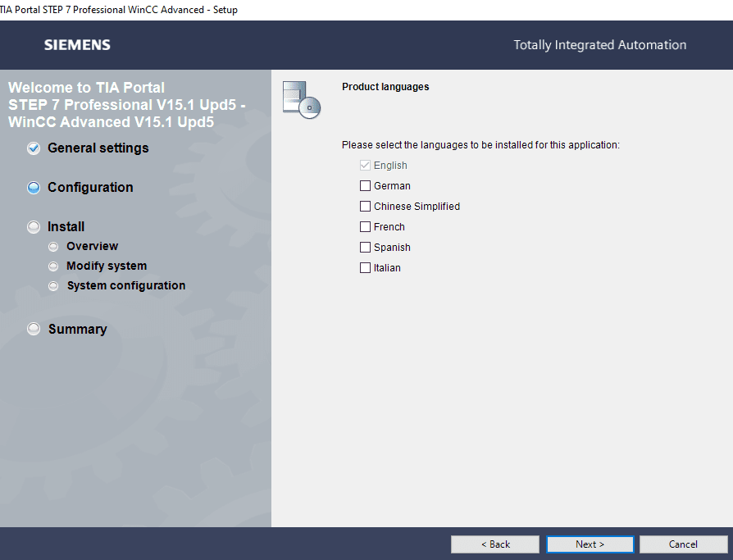Click the 'Please select the languages' instruction
Screen dimensions: 733x560
click(x=480, y=145)
